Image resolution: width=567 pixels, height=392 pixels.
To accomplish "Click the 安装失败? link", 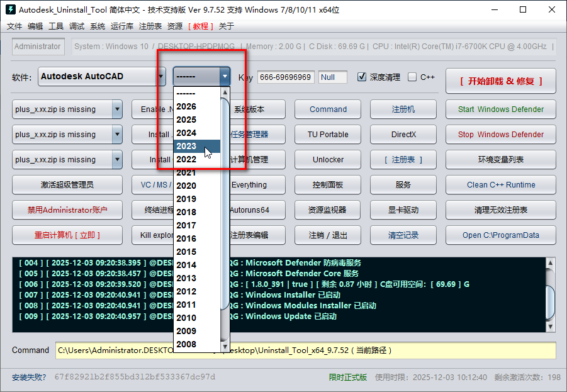I will pyautogui.click(x=29, y=378).
